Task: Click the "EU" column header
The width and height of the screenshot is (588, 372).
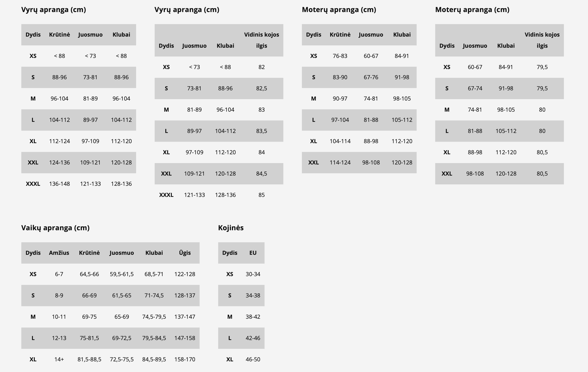Action: click(253, 253)
